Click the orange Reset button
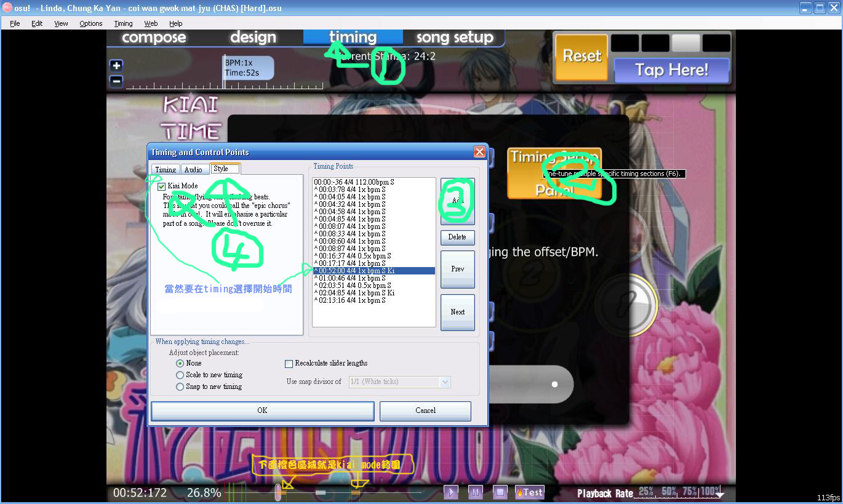The height and width of the screenshot is (504, 843). point(581,56)
